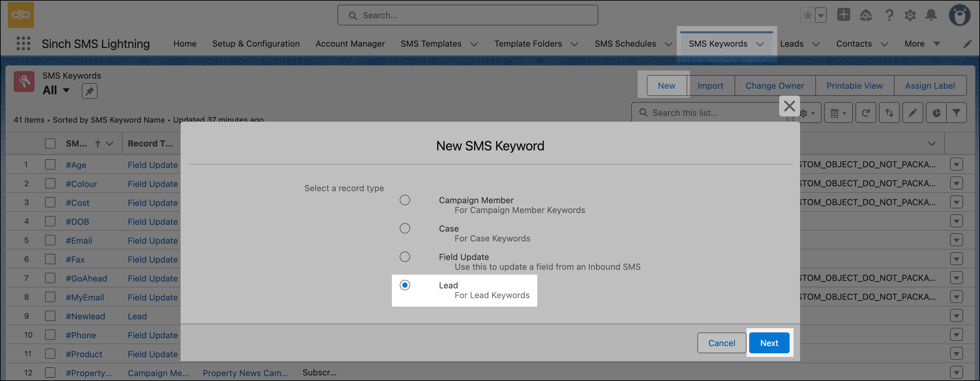The image size is (980, 381).
Task: Click the search magnifier in global search
Action: coord(353,16)
